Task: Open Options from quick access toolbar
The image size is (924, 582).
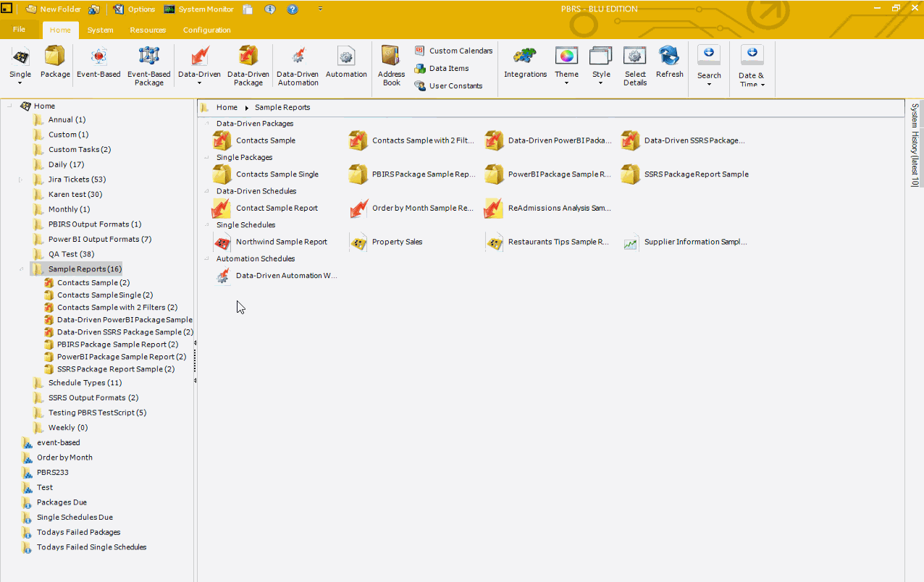Action: point(135,9)
